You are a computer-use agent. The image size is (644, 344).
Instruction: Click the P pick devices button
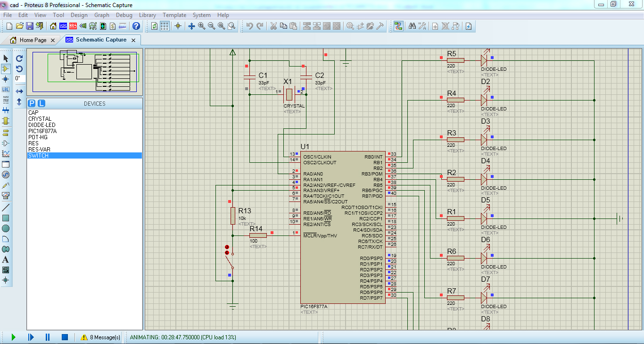pos(32,103)
